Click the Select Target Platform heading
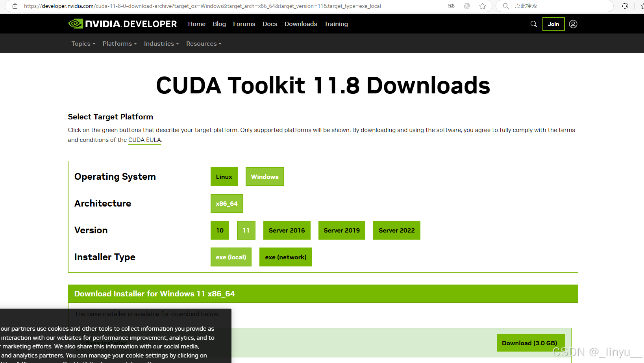The width and height of the screenshot is (644, 363). (x=111, y=117)
